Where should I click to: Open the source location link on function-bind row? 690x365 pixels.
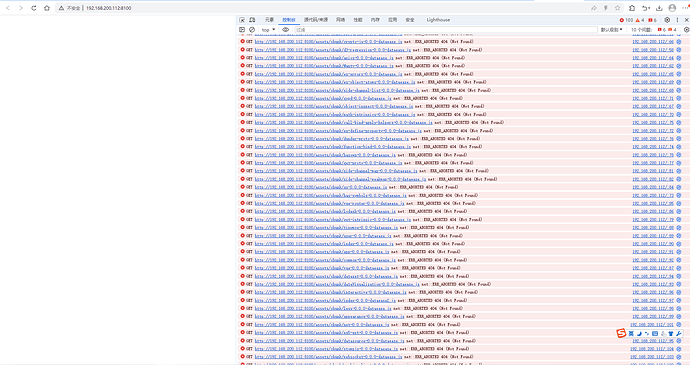pyautogui.click(x=653, y=147)
